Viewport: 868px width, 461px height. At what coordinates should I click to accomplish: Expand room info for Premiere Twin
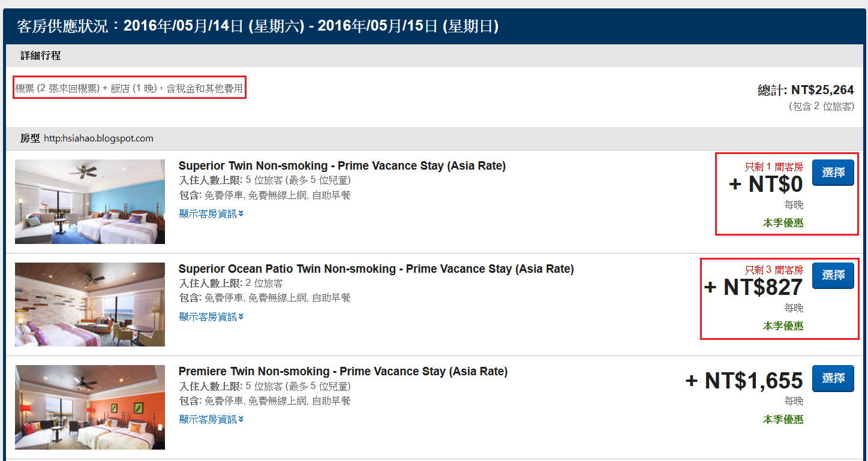[211, 419]
